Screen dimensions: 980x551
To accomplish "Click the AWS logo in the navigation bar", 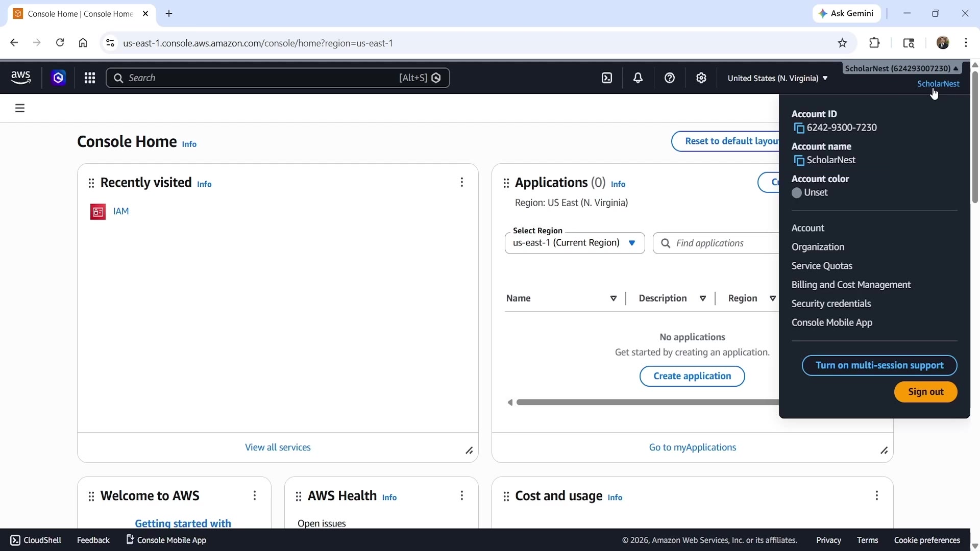I will coord(21,78).
